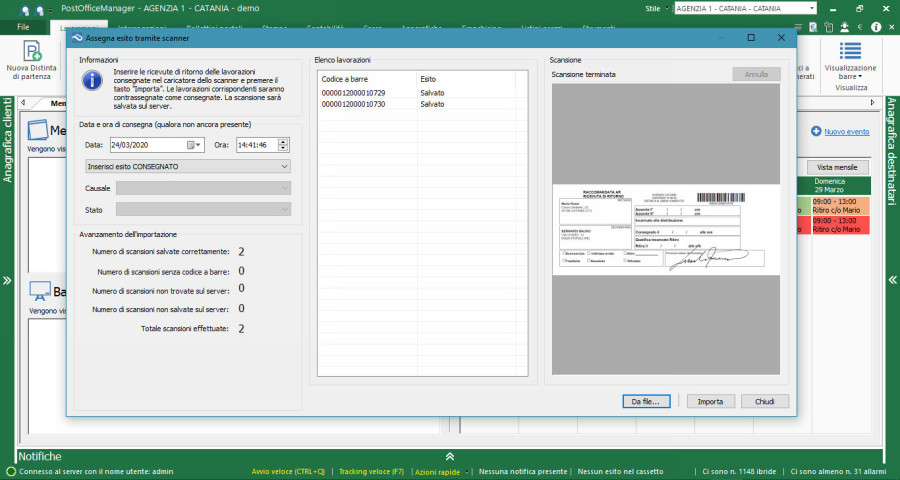Click the left tab scroll arrow
This screenshot has width=900, height=480.
tap(24, 103)
